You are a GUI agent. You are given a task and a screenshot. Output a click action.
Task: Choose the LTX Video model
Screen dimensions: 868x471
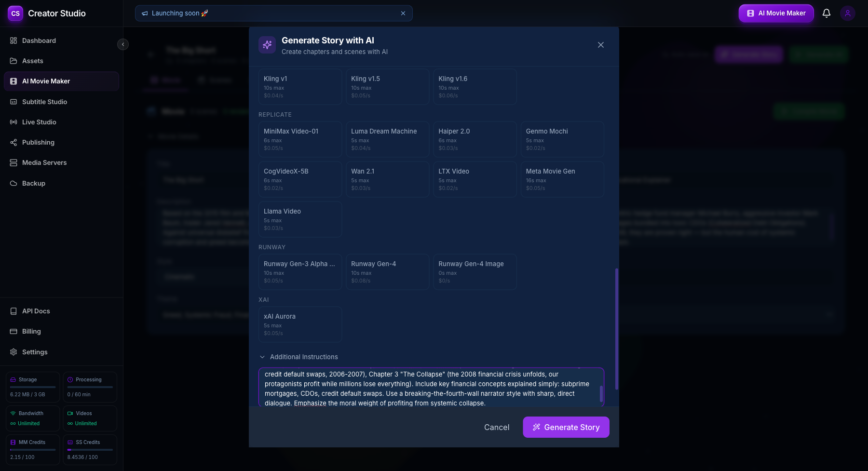coord(475,179)
